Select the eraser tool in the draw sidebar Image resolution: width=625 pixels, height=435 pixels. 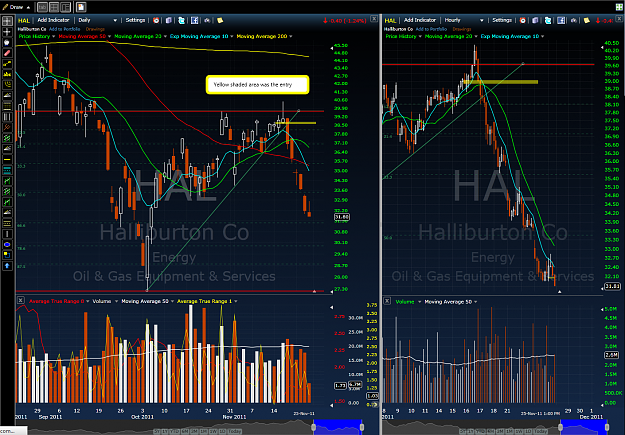click(x=7, y=53)
